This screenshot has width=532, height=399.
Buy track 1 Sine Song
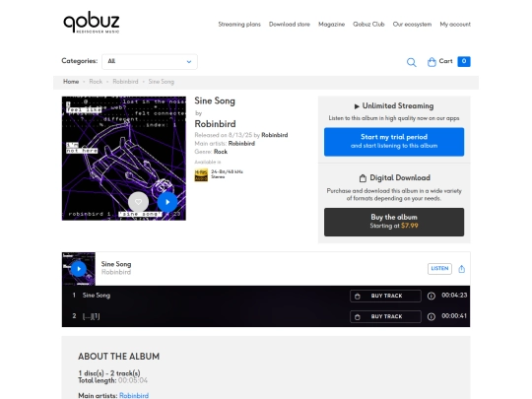385,296
